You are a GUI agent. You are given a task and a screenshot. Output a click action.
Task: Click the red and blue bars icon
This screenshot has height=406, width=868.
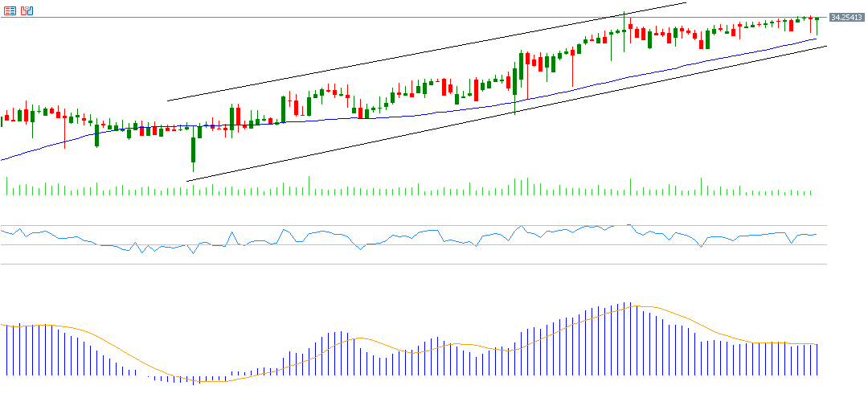27,10
